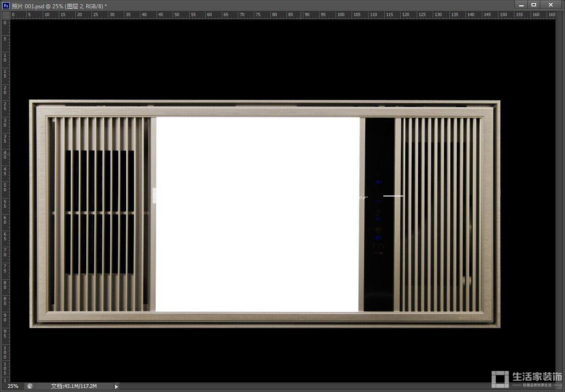565x392 pixels.
Task: Click the Photoshop Ps icon in title bar
Action: 6,6
